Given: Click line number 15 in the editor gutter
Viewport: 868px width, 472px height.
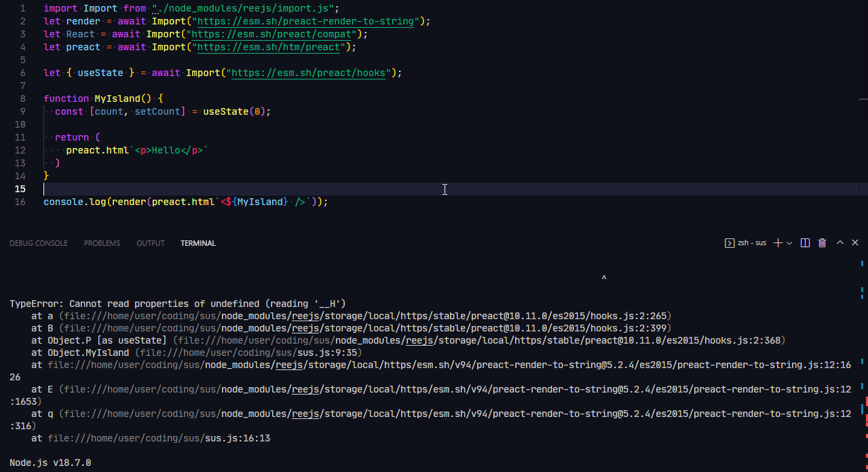Looking at the screenshot, I should tap(20, 189).
